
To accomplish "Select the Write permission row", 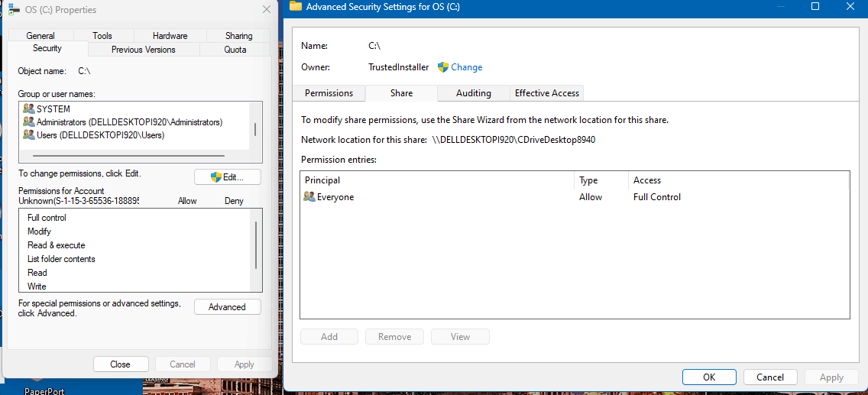I will tap(134, 286).
